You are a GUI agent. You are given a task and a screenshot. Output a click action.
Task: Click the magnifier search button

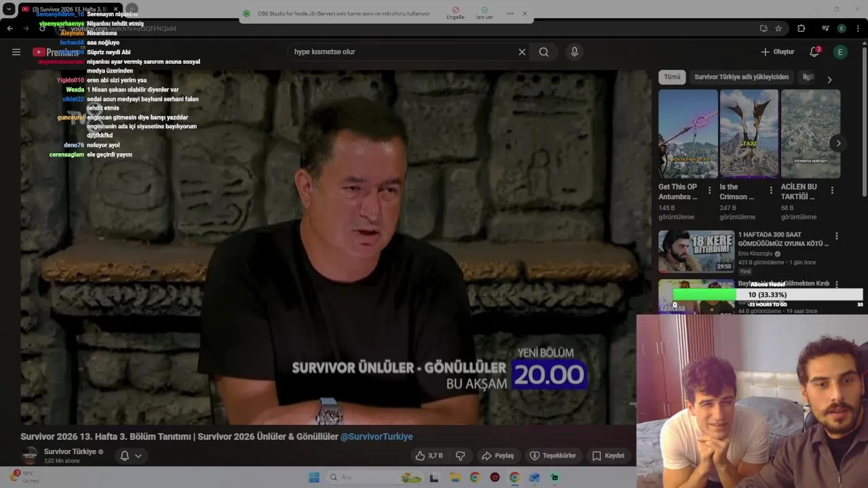(544, 52)
